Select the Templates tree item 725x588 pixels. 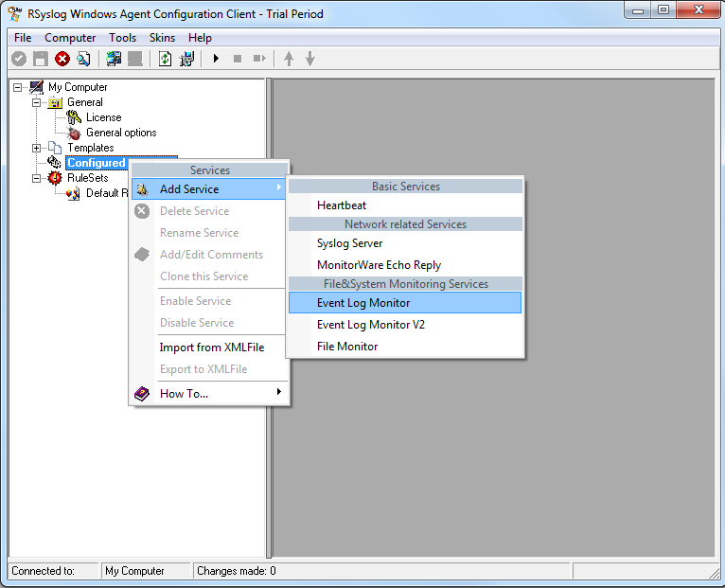click(x=91, y=148)
